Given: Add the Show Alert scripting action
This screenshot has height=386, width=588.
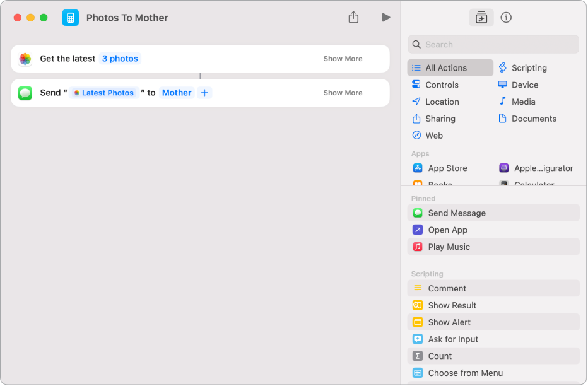Looking at the screenshot, I should pyautogui.click(x=493, y=322).
